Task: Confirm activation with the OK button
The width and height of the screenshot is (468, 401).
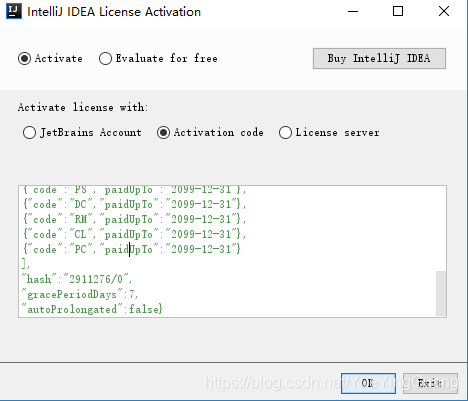Action: tap(368, 383)
